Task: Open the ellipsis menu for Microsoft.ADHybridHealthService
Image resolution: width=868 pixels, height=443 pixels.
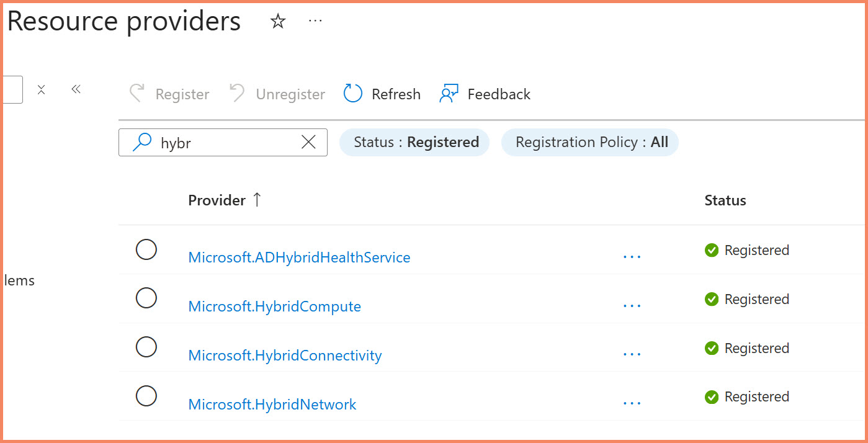Action: tap(632, 256)
